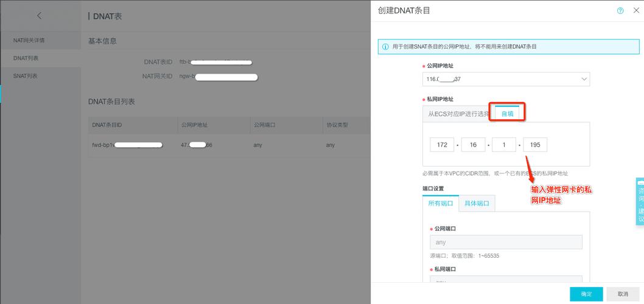Close the 创建DNAT条目 panel

(x=636, y=11)
